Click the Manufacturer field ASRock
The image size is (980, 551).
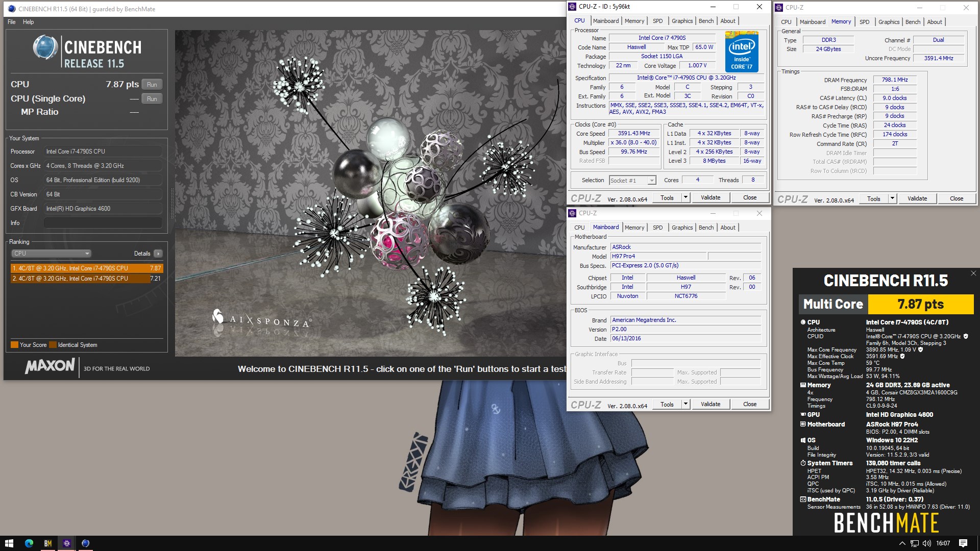pyautogui.click(x=685, y=247)
